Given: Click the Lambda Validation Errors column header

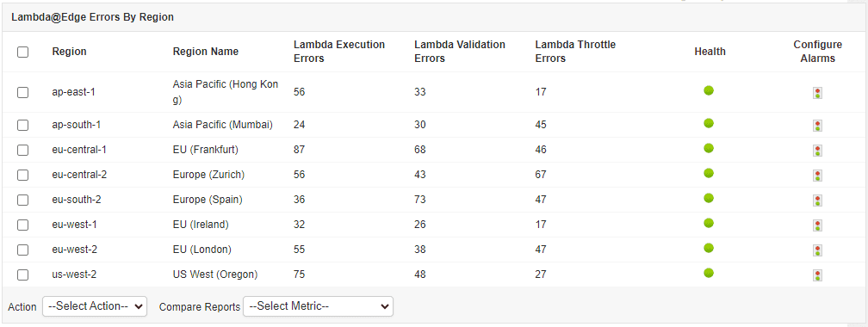Looking at the screenshot, I should 460,52.
